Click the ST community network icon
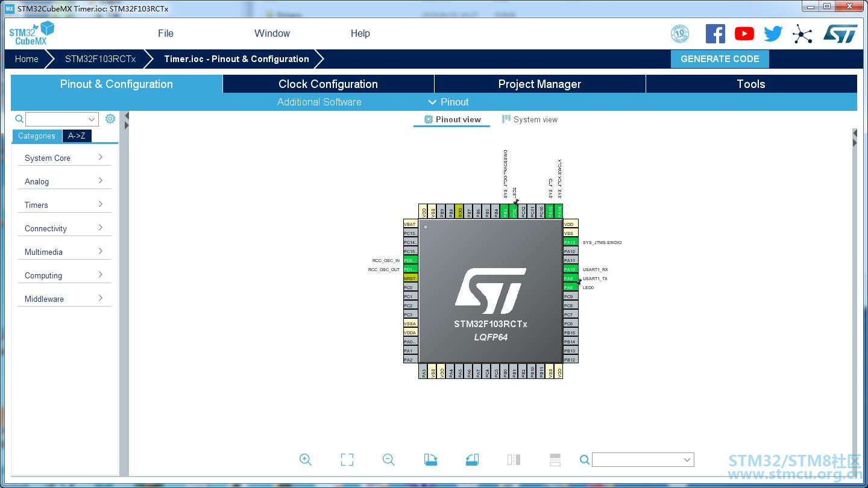This screenshot has width=868, height=488. [x=802, y=34]
